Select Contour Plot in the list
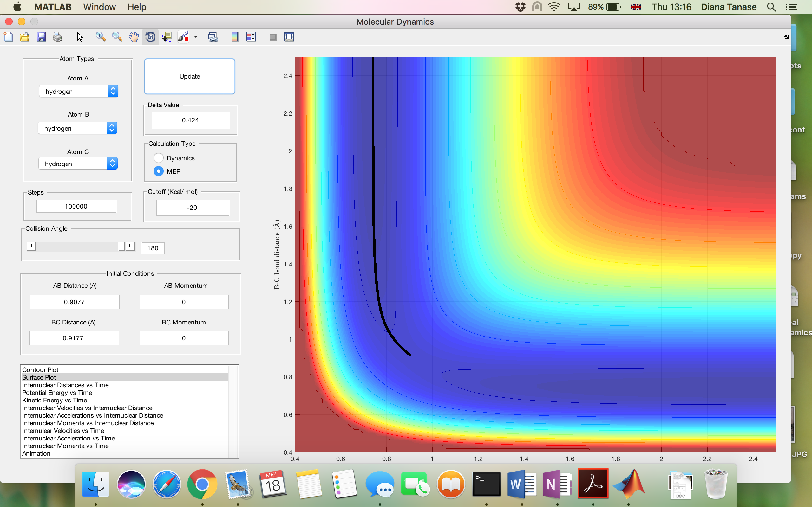The height and width of the screenshot is (507, 812). click(x=40, y=369)
